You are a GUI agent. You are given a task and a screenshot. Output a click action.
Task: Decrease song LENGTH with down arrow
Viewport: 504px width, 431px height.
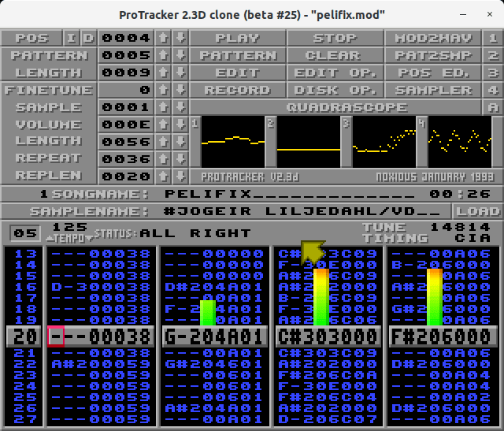(x=180, y=72)
